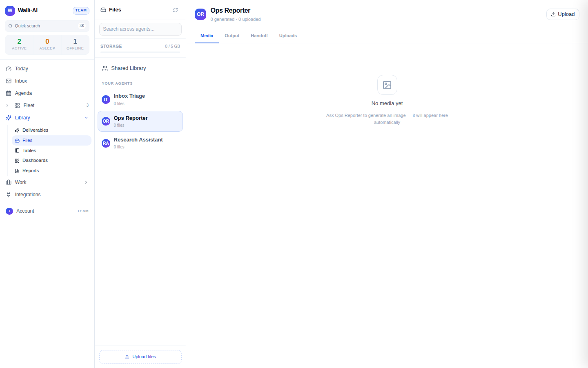Viewport: 588px width, 368px height.
Task: Click the OR avatar in agent list
Action: click(106, 121)
